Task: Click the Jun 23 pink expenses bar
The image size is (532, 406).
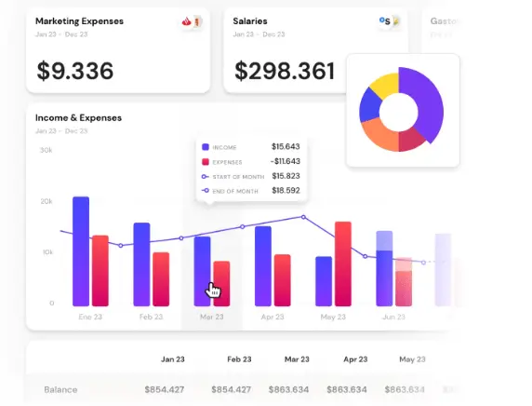Action: click(404, 281)
